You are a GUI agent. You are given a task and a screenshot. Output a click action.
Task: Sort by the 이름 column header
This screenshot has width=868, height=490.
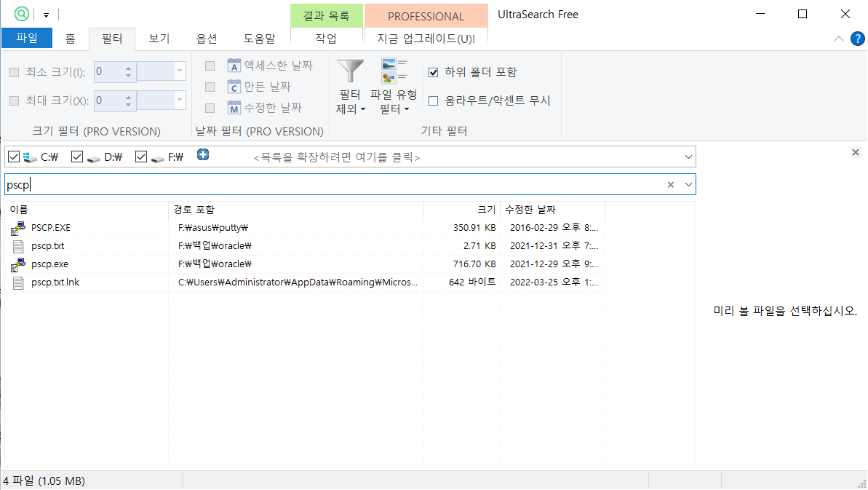[x=87, y=210]
